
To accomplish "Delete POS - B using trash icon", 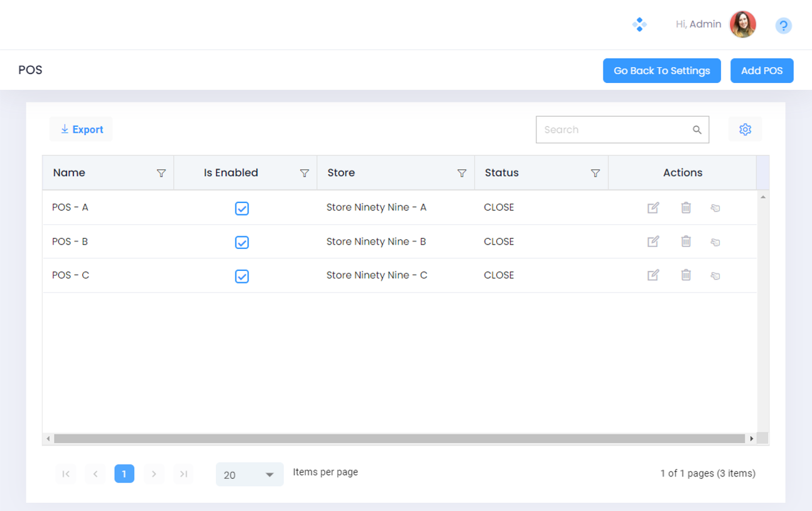I will (686, 241).
